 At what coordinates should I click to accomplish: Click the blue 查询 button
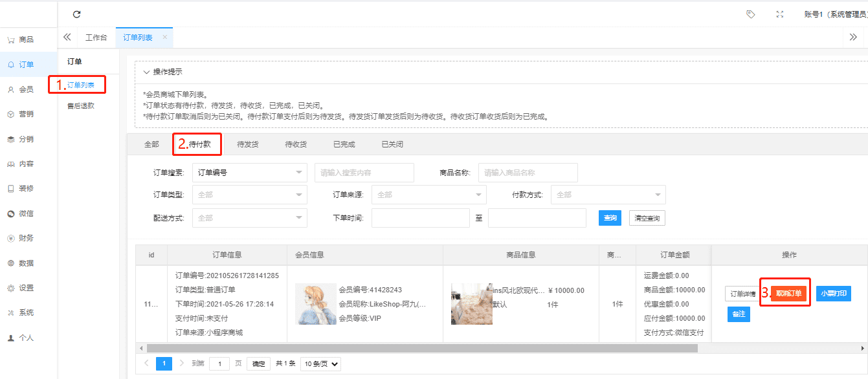point(610,218)
